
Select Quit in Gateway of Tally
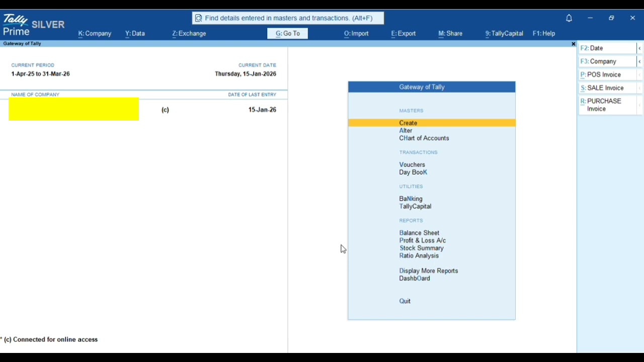(405, 302)
